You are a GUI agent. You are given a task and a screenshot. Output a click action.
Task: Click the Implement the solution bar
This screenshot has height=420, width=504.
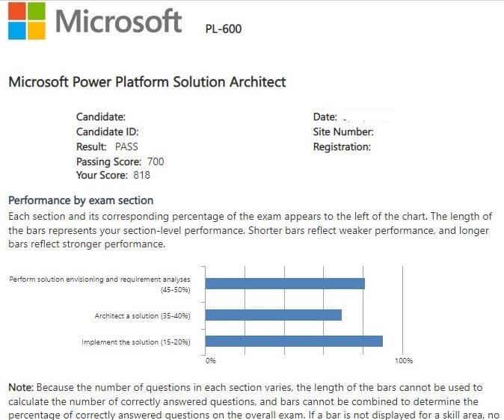[x=294, y=341]
